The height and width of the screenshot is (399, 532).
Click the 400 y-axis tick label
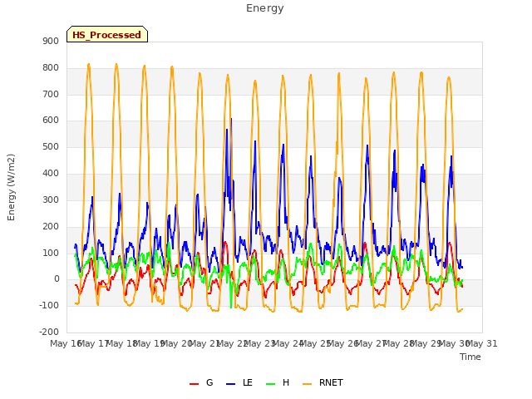[x=51, y=174]
